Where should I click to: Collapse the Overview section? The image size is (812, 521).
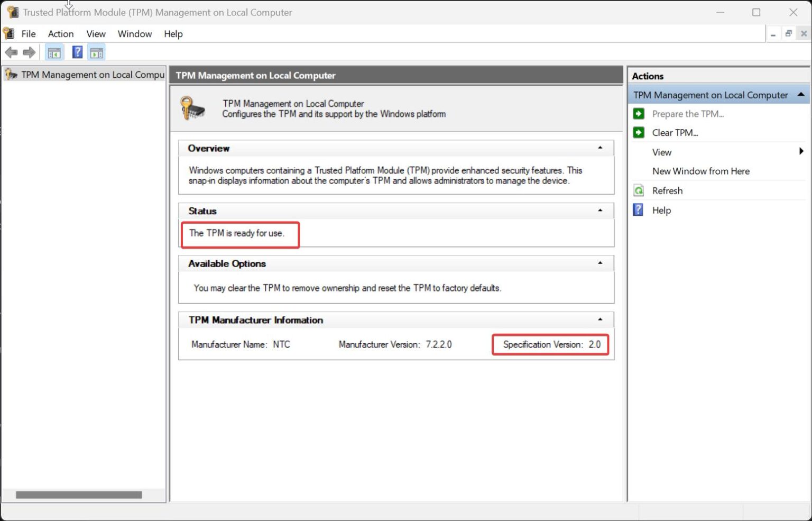tap(600, 148)
